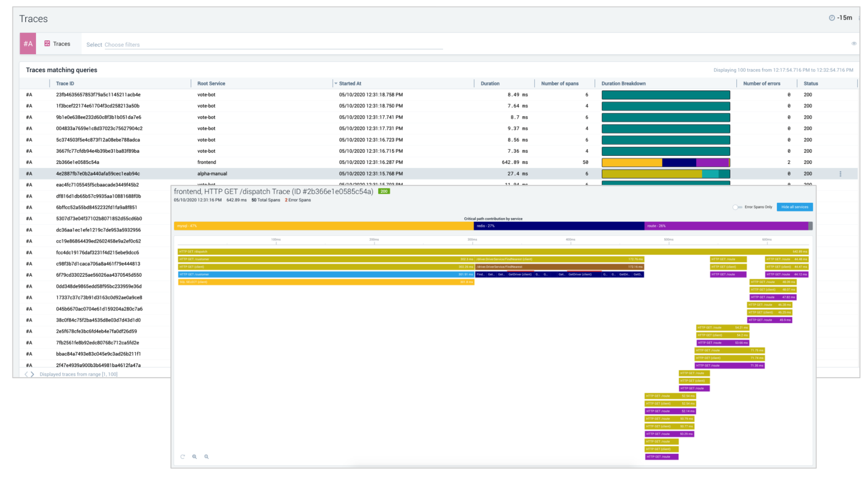868x479 pixels.
Task: Click the zoom-in icon on the trace timeline
Action: coord(195,456)
